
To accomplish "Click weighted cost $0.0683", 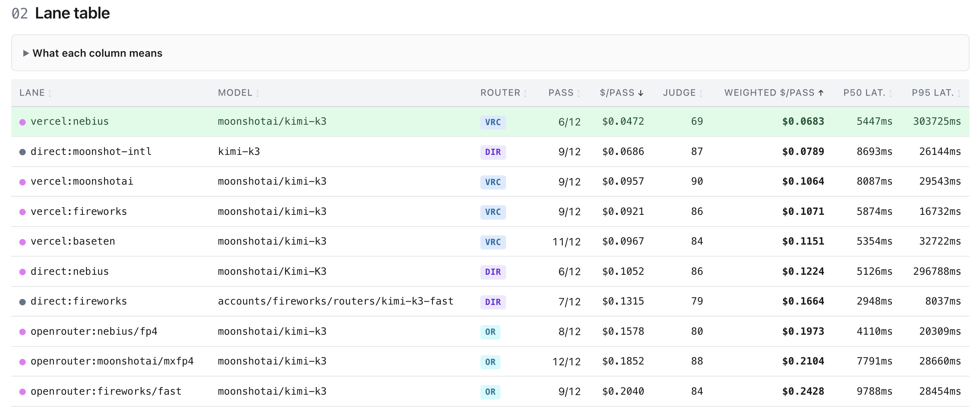I will [803, 122].
